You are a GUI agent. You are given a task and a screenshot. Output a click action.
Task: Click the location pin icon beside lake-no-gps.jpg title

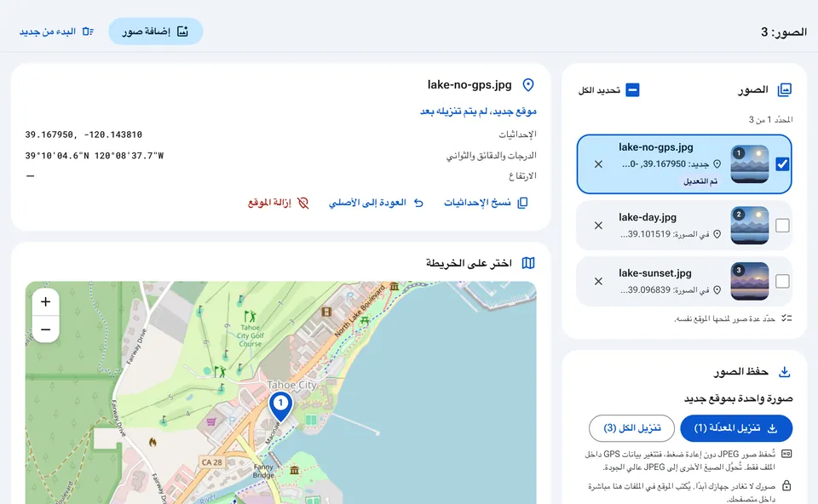tap(528, 85)
